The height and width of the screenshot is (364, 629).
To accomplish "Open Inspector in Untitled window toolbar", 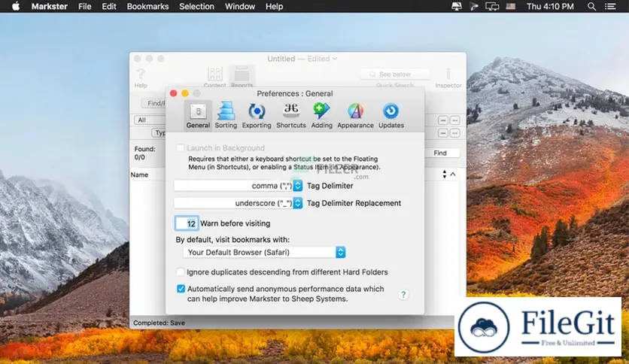I will click(448, 77).
